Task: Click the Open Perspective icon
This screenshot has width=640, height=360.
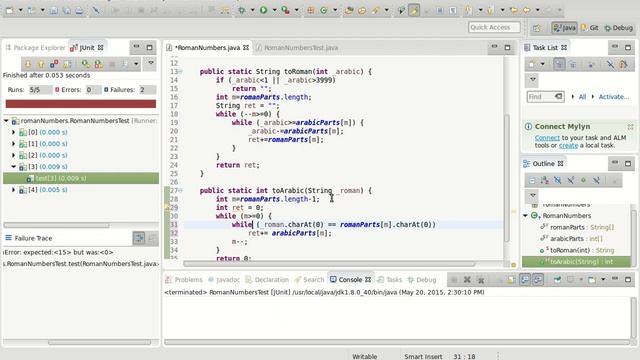Action: 536,28
